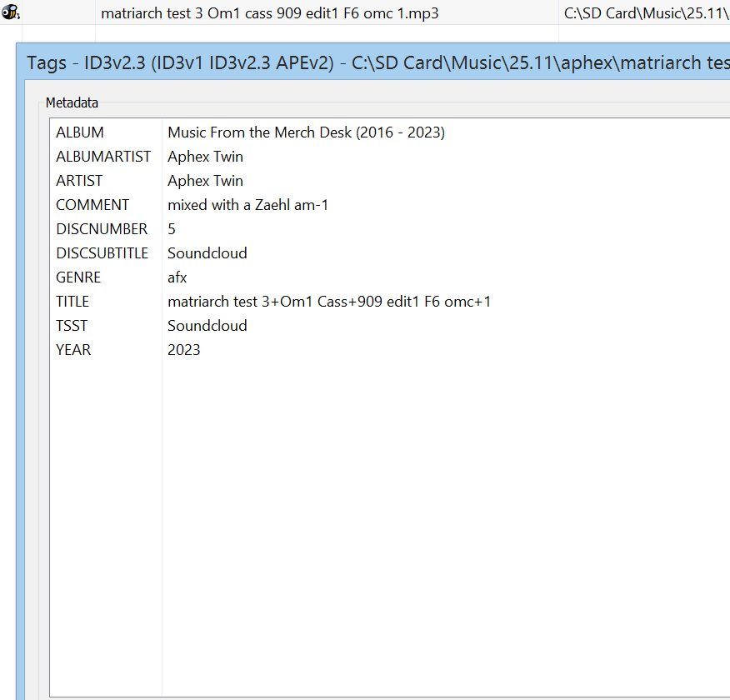The image size is (730, 700).
Task: Select the ALBUMARTIST field name
Action: [x=103, y=157]
